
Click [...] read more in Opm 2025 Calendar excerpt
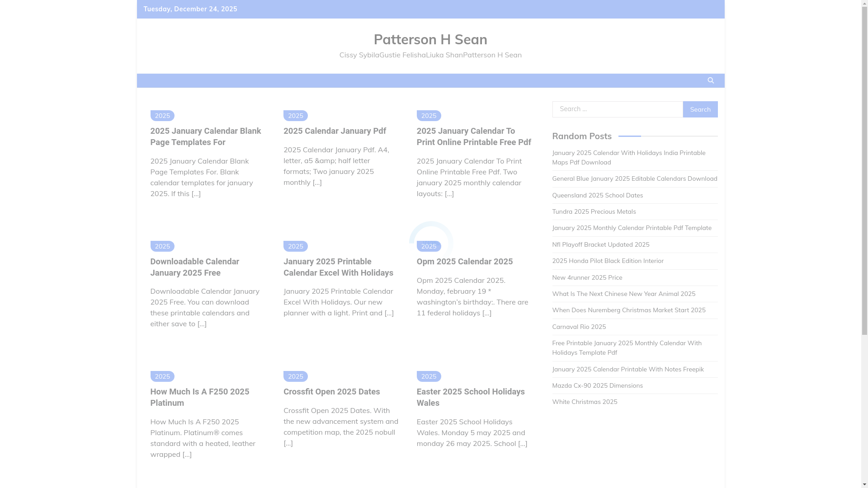point(486,313)
